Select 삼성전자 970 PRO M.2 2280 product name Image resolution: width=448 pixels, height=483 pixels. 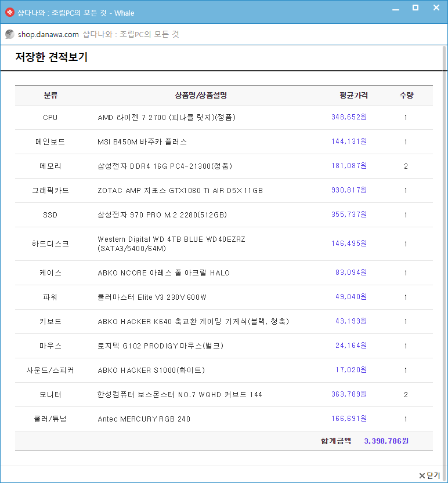[162, 215]
